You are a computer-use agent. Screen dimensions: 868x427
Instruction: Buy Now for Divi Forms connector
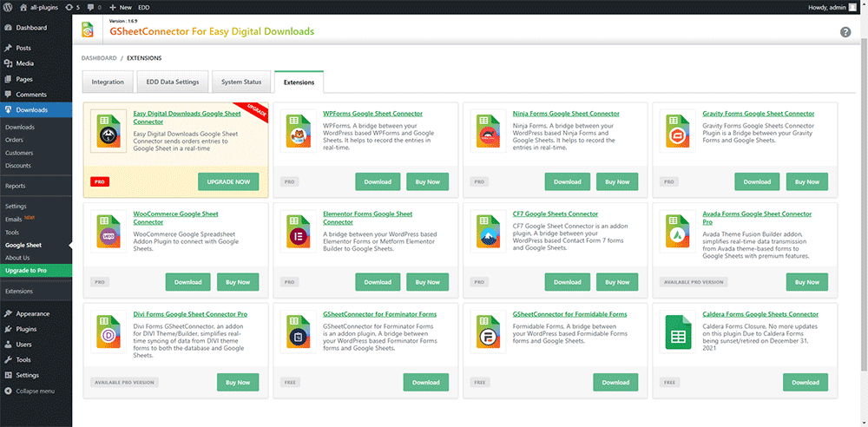point(238,382)
